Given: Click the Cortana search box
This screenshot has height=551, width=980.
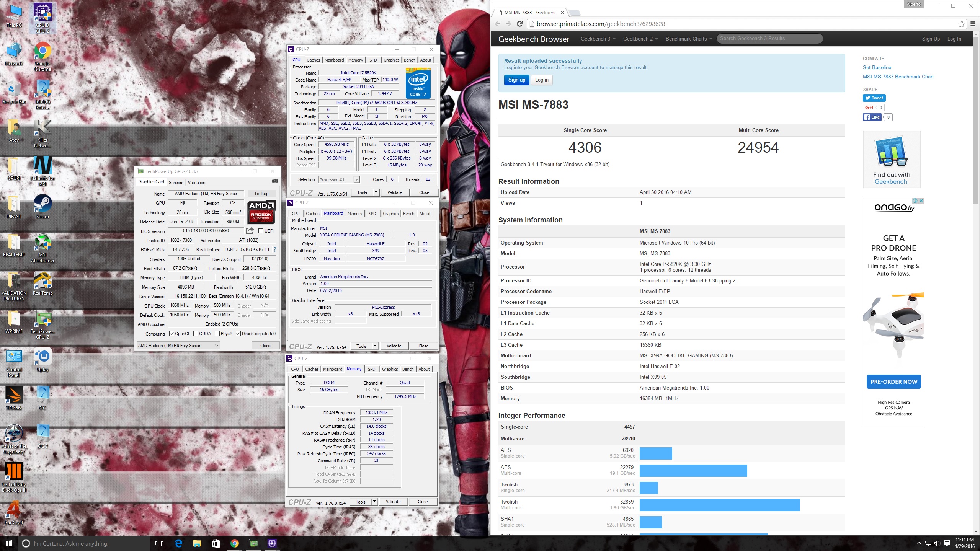Looking at the screenshot, I should tap(84, 543).
